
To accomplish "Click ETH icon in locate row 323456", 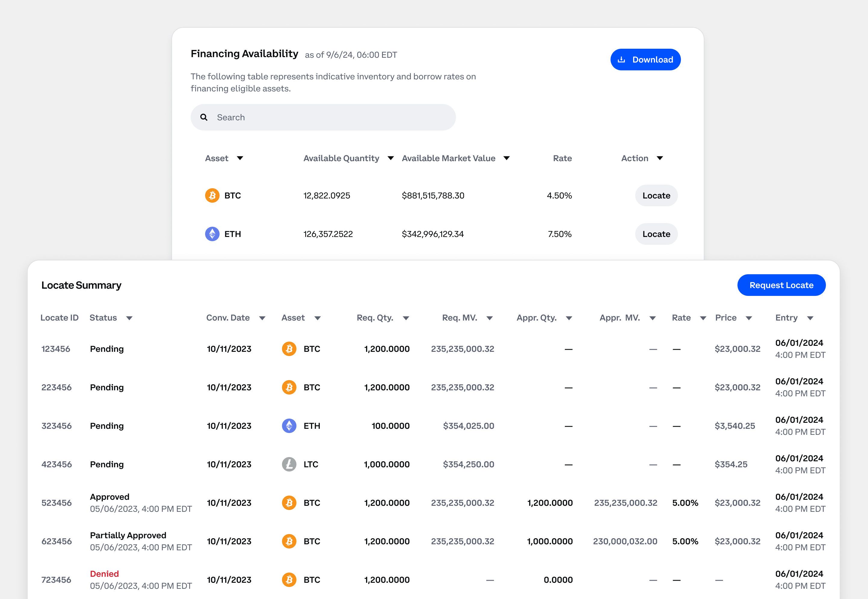I will coord(289,426).
